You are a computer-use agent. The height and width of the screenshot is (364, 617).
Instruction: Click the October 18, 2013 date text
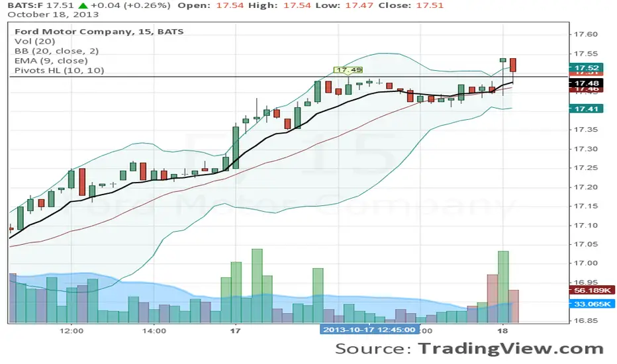pyautogui.click(x=53, y=15)
